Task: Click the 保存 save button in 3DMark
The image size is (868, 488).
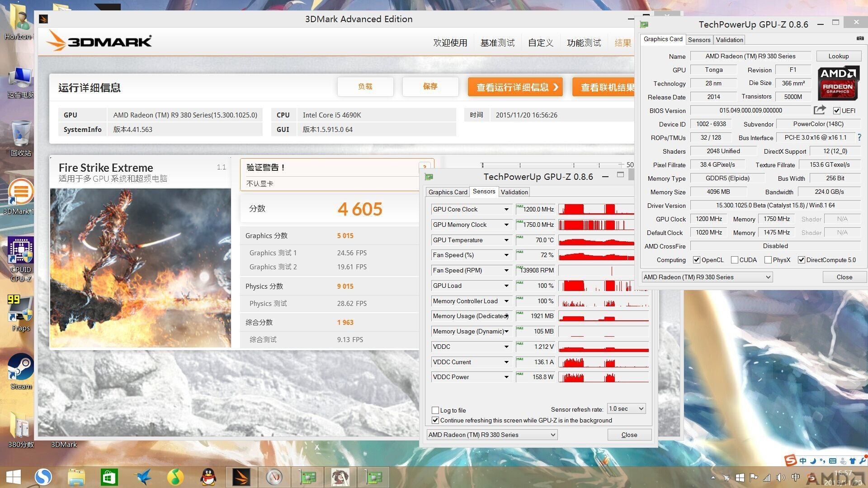Action: coord(430,86)
